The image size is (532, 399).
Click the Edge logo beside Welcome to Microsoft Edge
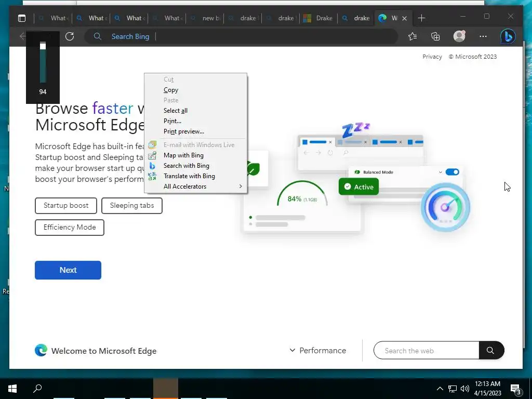click(x=41, y=350)
